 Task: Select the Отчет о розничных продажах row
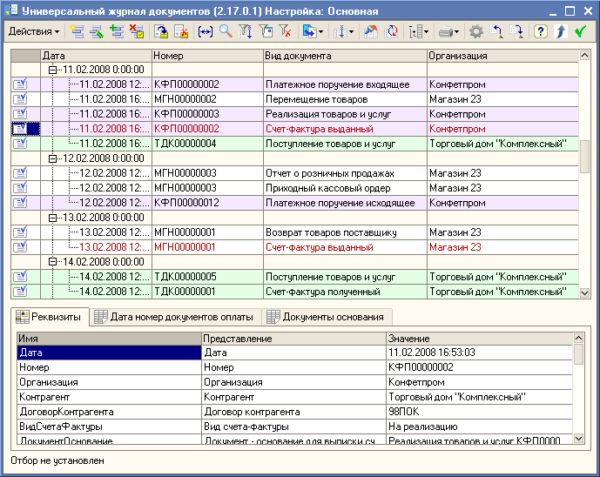tap(295, 173)
